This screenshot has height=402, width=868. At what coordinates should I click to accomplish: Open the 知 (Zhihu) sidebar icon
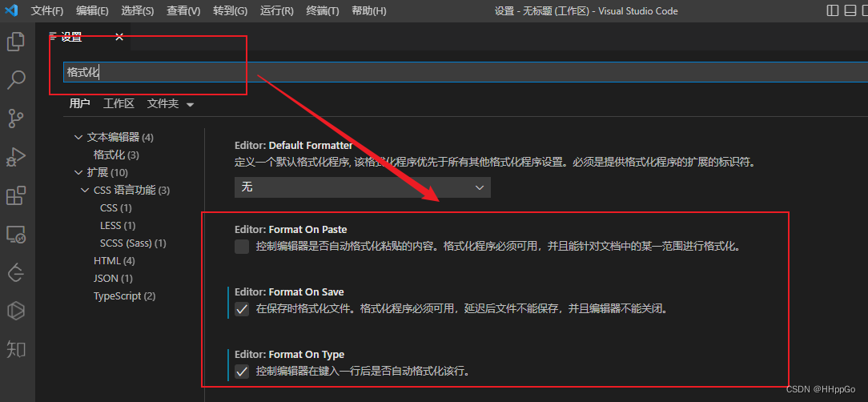point(15,349)
